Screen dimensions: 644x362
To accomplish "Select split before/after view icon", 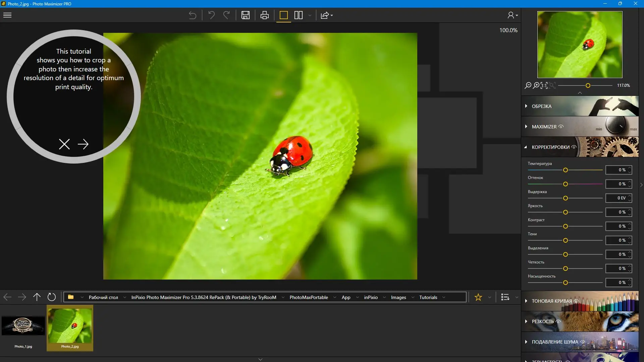I will [x=299, y=15].
